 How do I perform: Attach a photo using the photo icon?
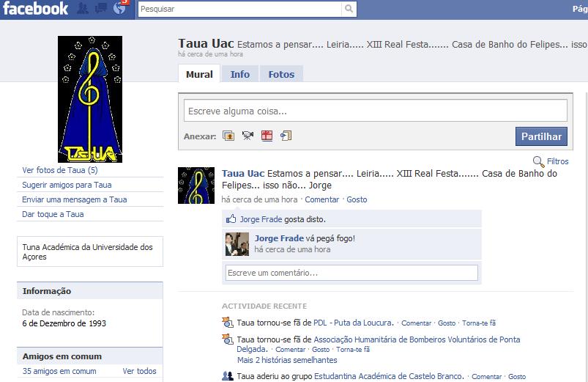(228, 136)
